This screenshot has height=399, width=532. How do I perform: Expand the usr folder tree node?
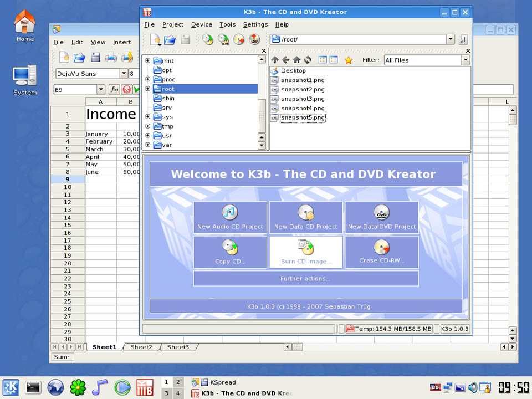pyautogui.click(x=147, y=135)
